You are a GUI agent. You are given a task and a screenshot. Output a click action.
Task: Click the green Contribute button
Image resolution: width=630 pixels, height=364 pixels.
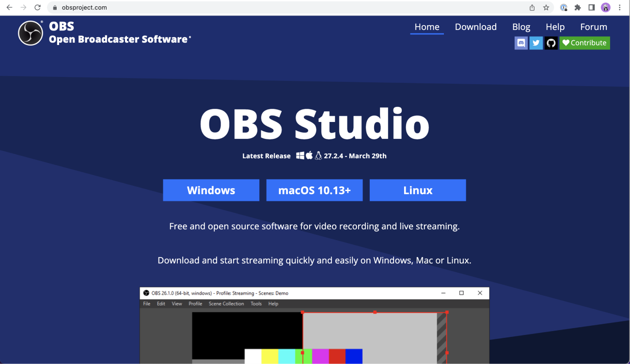(x=584, y=43)
